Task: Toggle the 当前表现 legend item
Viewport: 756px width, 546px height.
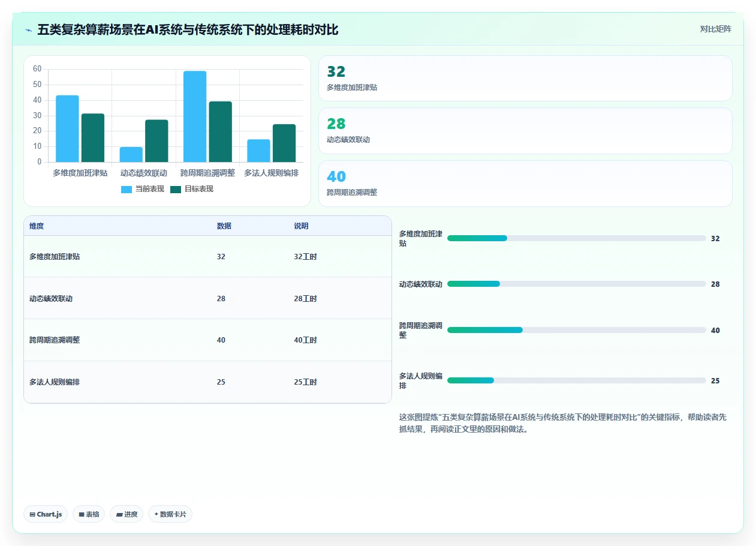Action: tap(143, 189)
